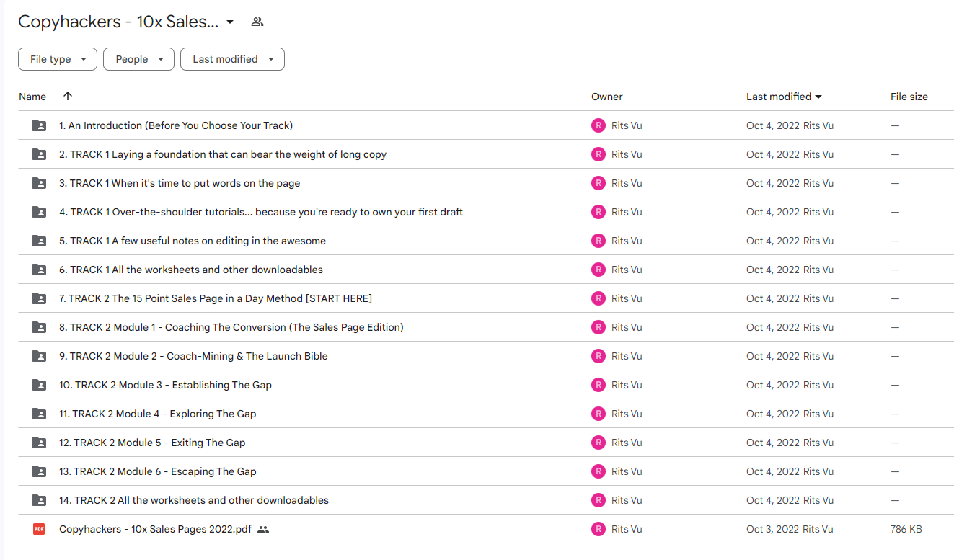Image resolution: width=954 pixels, height=560 pixels.
Task: Click the shared icon after the PDF filename
Action: click(263, 529)
